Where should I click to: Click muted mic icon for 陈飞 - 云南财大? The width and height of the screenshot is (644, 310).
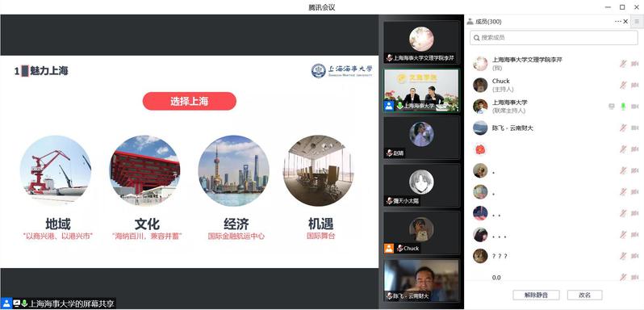coord(623,128)
